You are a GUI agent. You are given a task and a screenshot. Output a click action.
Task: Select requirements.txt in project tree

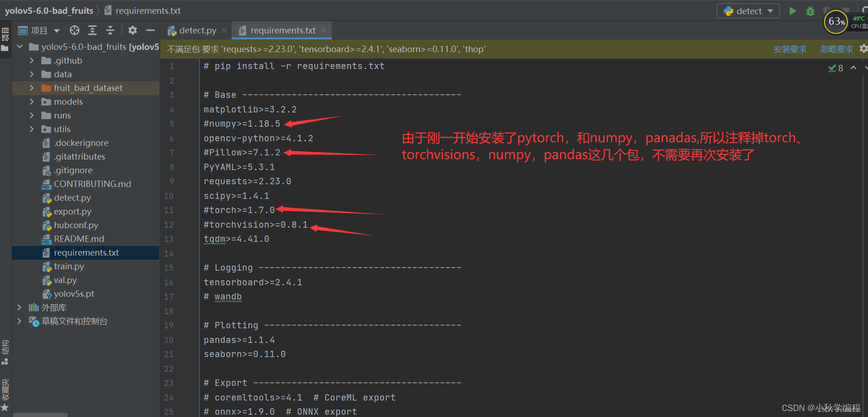(86, 252)
